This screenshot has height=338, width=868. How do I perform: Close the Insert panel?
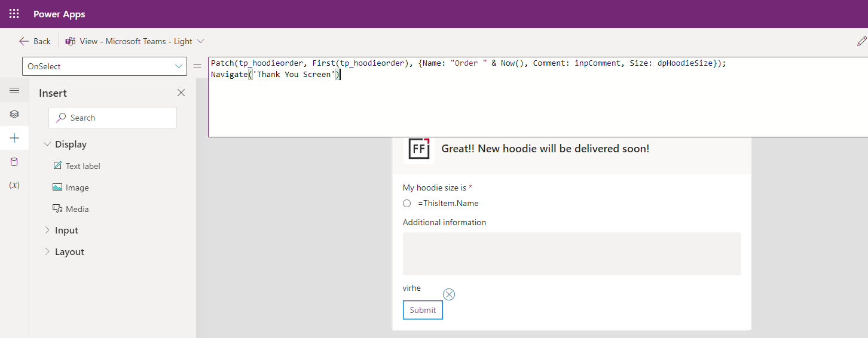[x=181, y=93]
